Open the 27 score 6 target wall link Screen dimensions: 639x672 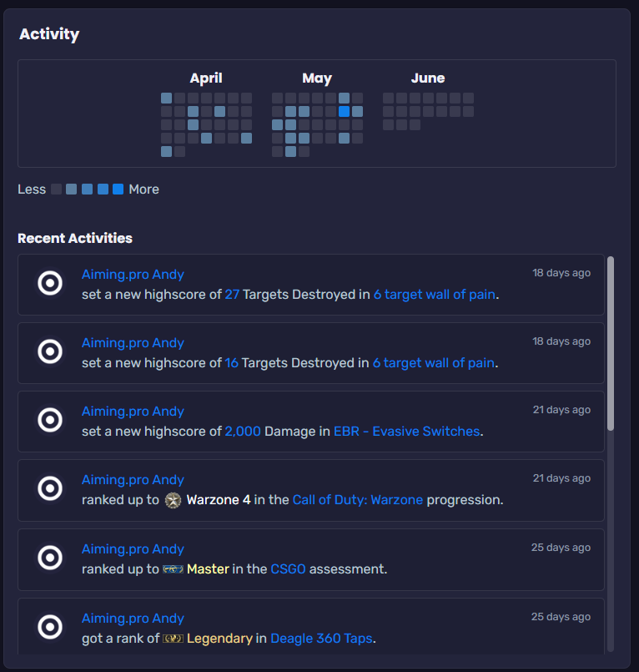434,295
